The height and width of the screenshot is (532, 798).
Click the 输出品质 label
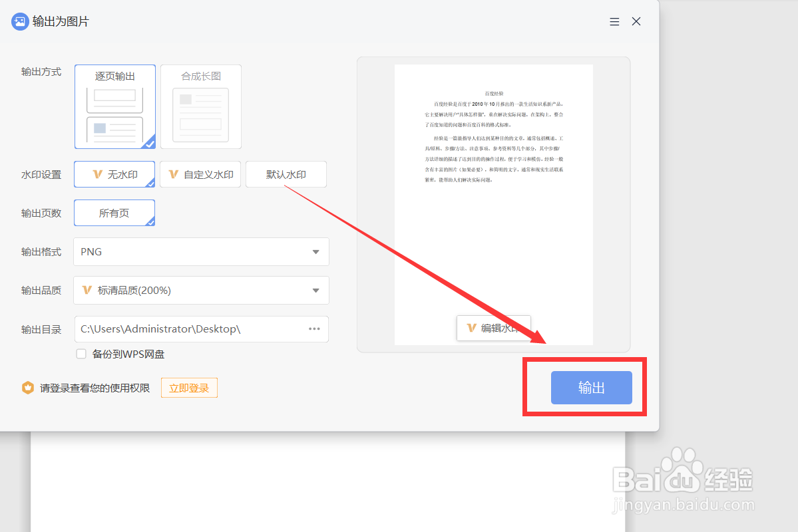click(x=41, y=291)
